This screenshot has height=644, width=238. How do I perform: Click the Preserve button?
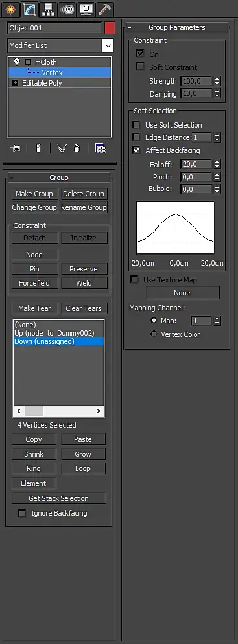pos(84,269)
